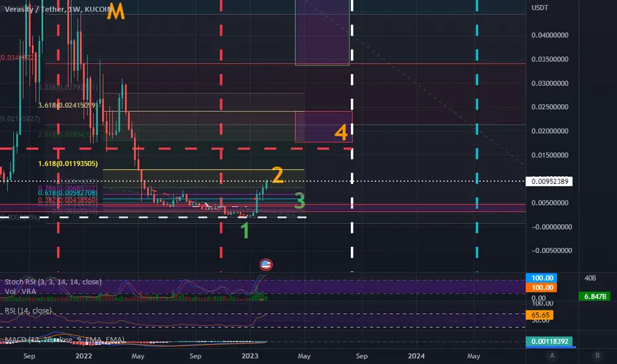Select the orange '4' text drawing

click(x=341, y=132)
